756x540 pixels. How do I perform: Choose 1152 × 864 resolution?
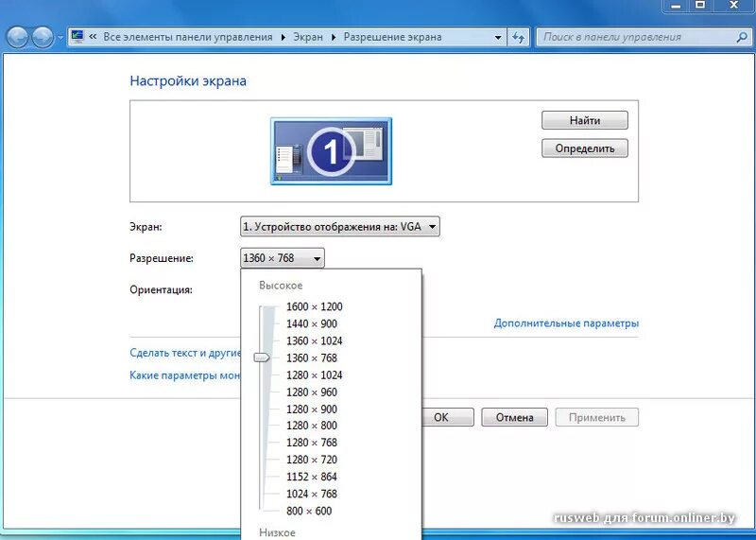click(312, 477)
